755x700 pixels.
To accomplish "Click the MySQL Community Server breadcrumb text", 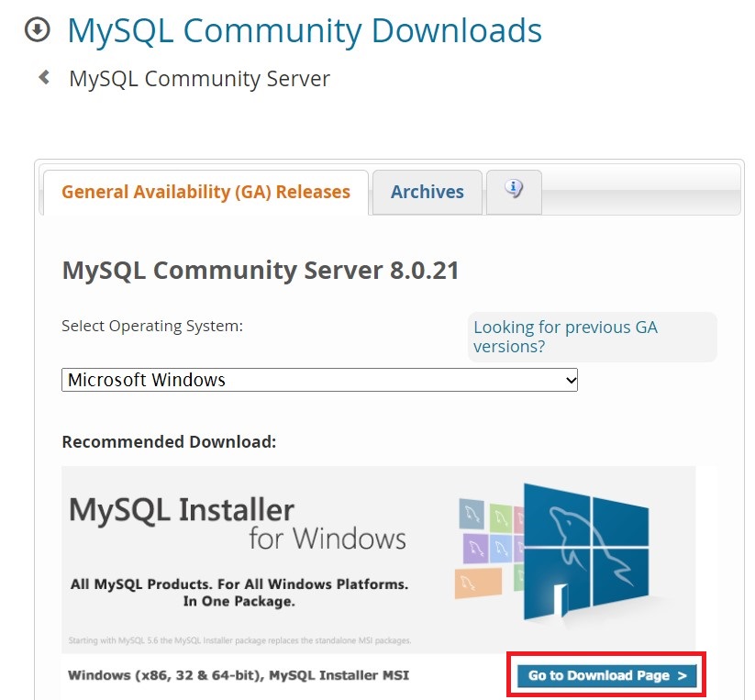I will pos(200,79).
